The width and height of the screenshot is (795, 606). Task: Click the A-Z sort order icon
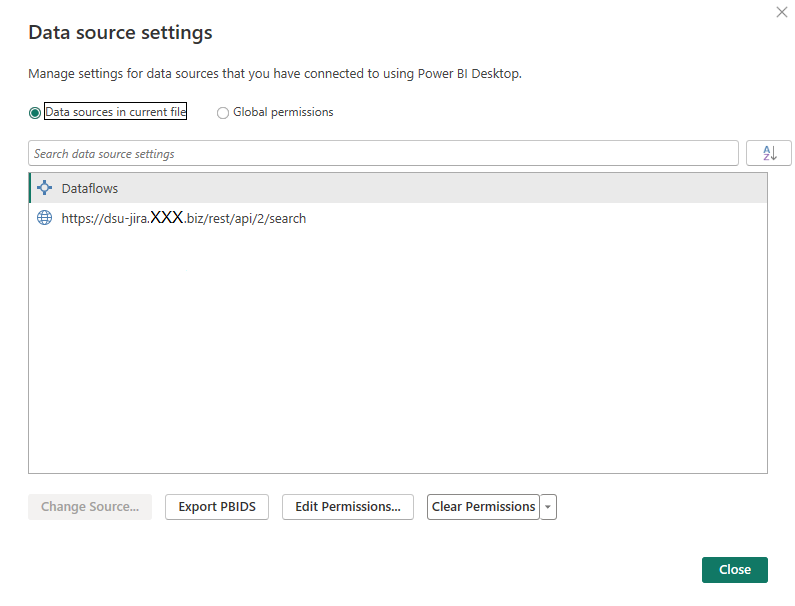769,153
